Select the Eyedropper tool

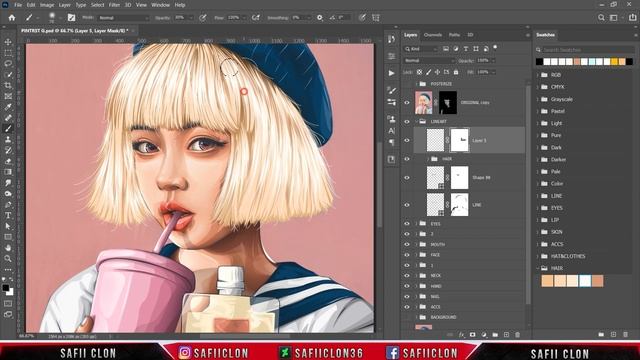point(8,107)
